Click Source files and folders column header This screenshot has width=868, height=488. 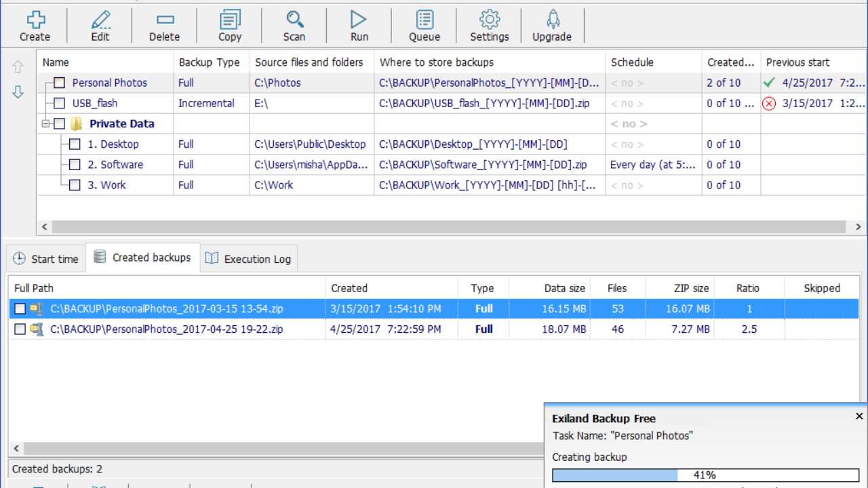(x=312, y=62)
